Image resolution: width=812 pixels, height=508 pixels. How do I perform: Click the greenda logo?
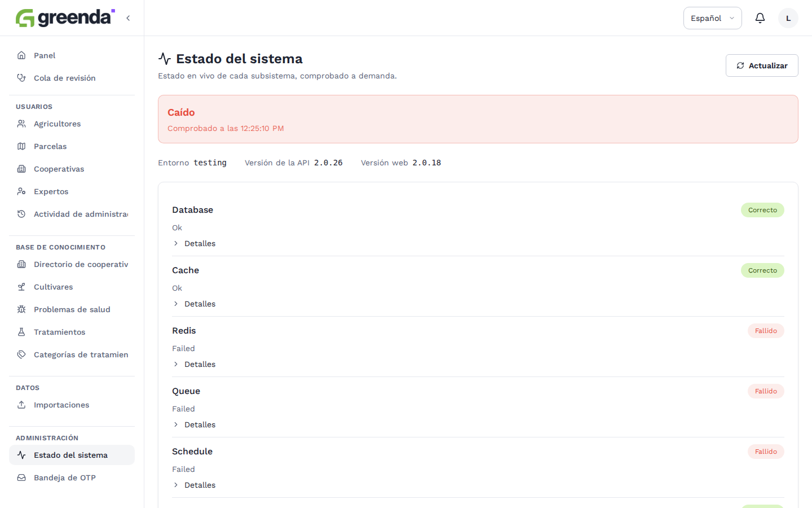[x=65, y=18]
